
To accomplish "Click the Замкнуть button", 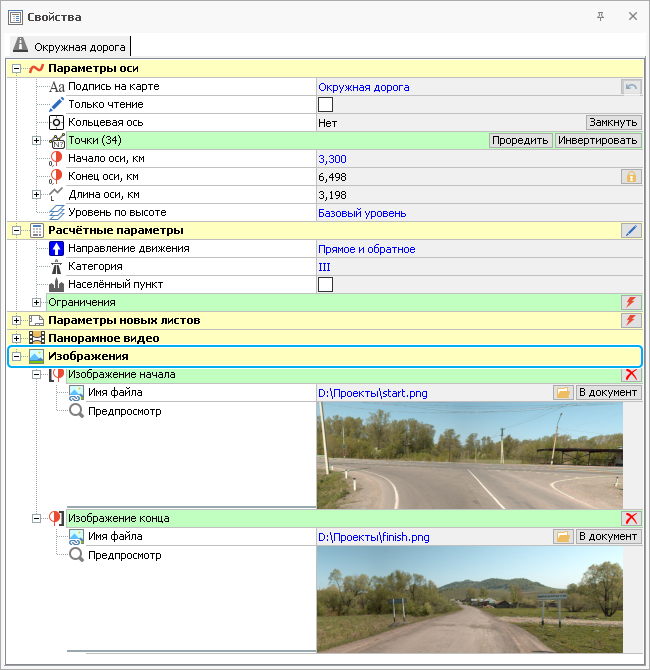I will pos(613,123).
